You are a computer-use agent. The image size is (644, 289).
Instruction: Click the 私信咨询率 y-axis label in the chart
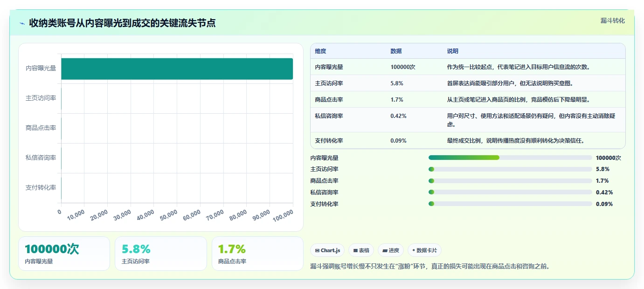[x=41, y=158]
